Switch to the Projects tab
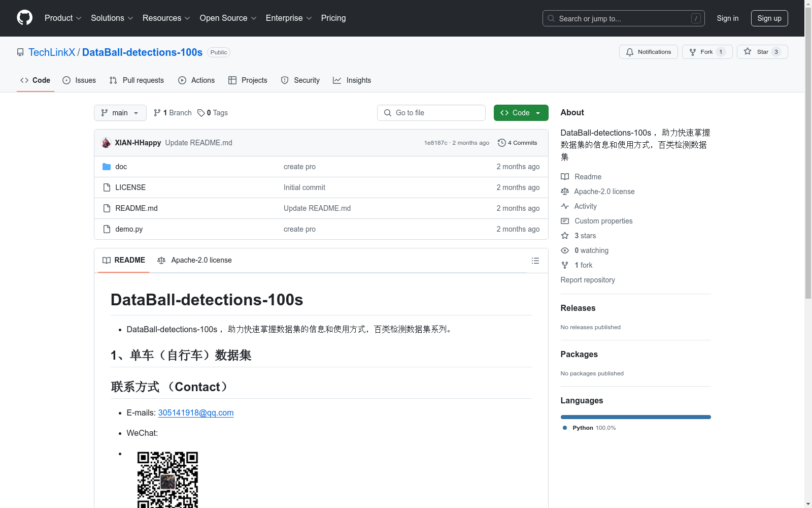This screenshot has width=812, height=508. point(248,80)
